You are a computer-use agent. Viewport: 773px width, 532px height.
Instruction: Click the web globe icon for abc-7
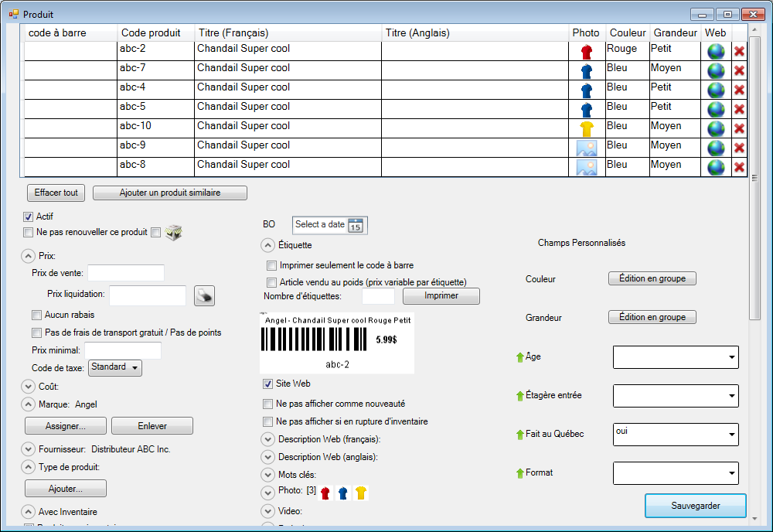[716, 70]
